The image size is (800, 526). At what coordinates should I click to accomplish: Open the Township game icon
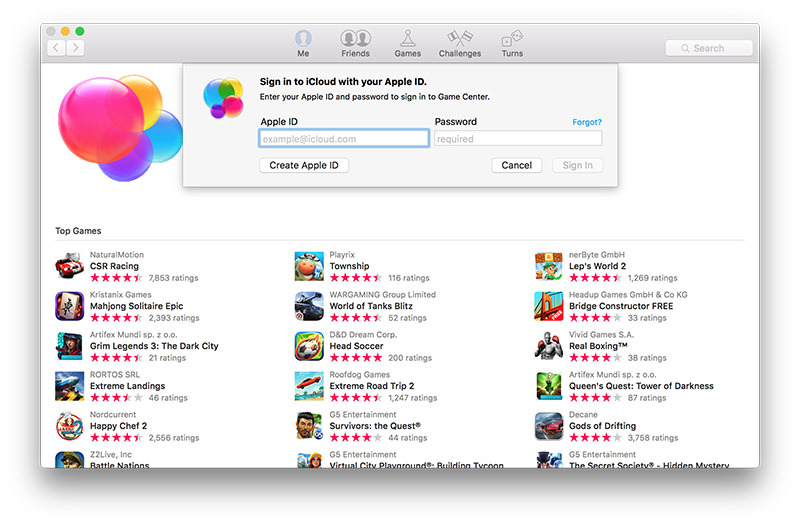[309, 266]
